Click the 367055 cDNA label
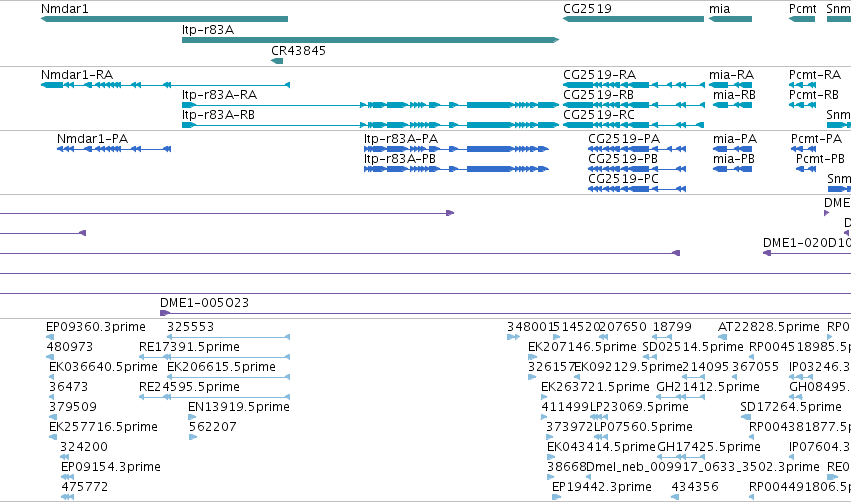The height and width of the screenshot is (502, 851). [755, 366]
